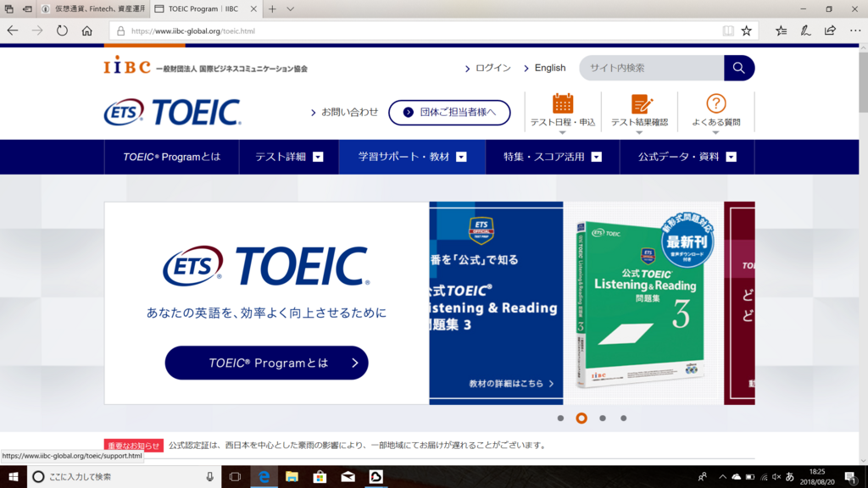Select the first carousel dot

[x=560, y=419]
